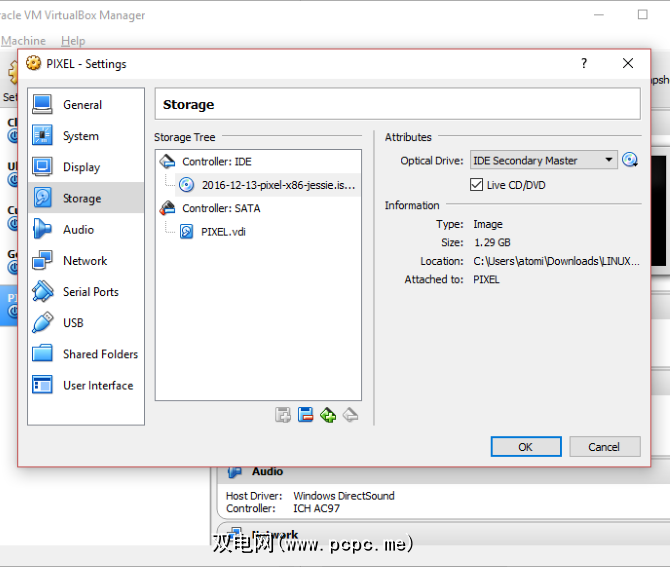Open Shared Folders settings category
This screenshot has width=670, height=567.
click(x=85, y=354)
